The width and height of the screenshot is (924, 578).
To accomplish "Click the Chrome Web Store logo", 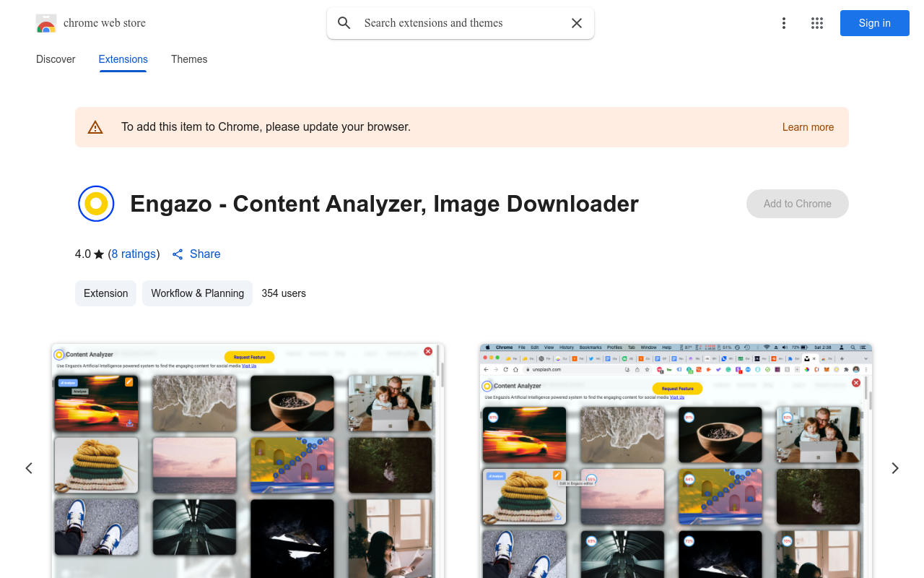I will point(46,23).
